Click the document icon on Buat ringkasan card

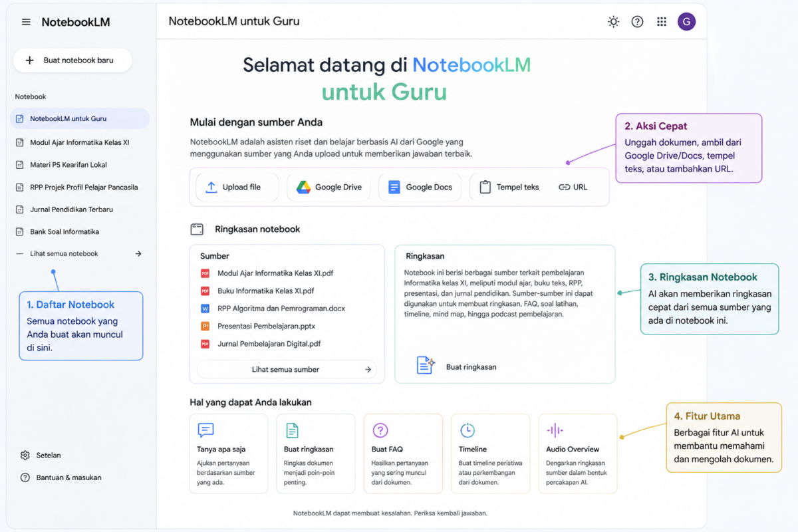[292, 430]
